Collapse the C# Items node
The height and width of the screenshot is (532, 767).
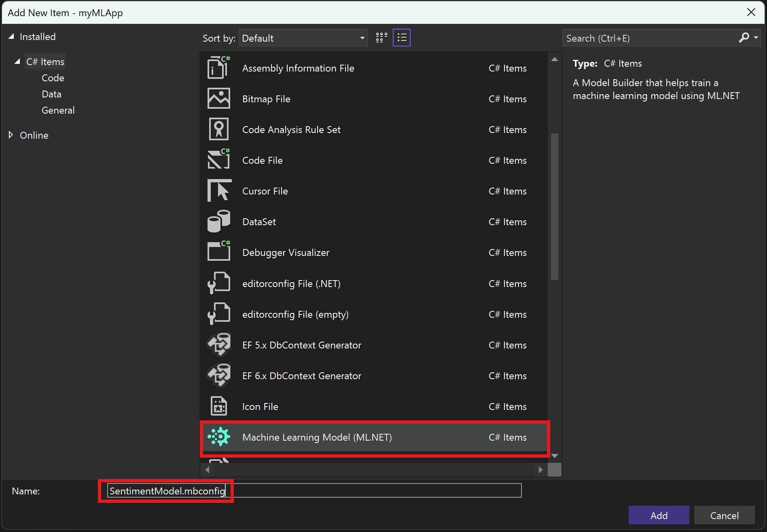click(17, 61)
